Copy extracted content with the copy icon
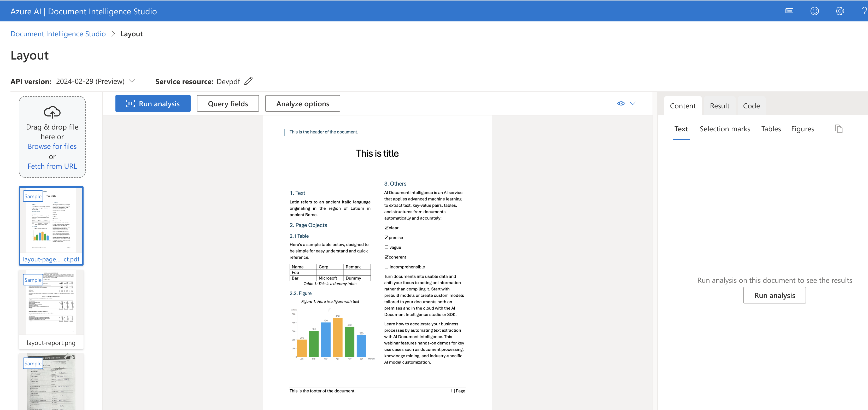The width and height of the screenshot is (868, 410). pos(839,128)
